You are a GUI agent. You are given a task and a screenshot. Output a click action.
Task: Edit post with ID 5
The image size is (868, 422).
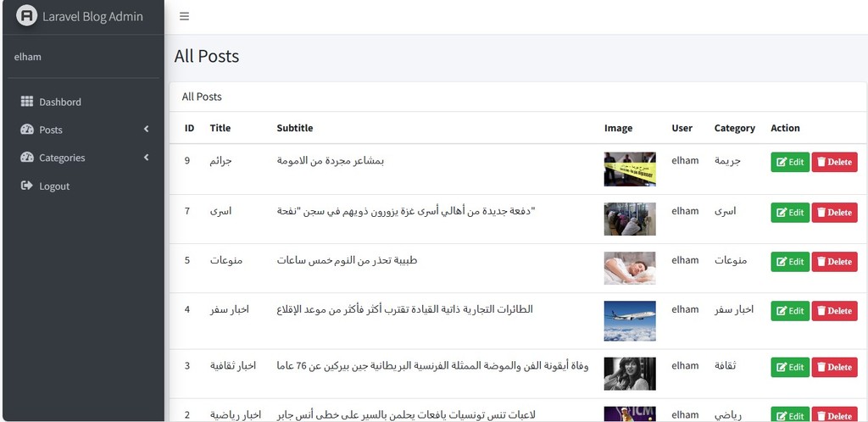pos(790,262)
